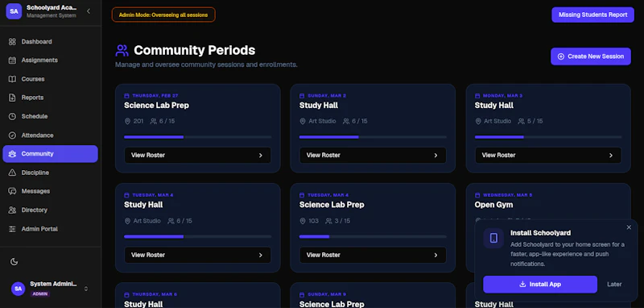Close the Install Schoolyard popup

(629, 227)
